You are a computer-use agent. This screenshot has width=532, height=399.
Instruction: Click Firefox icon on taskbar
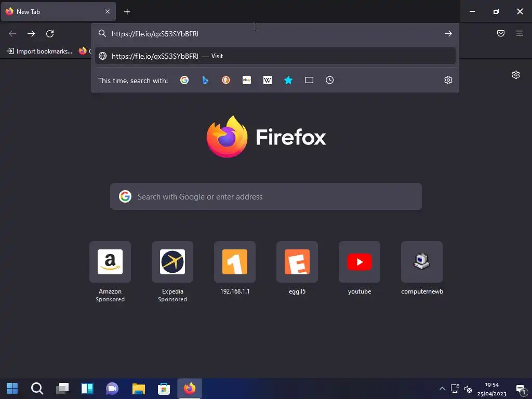coord(190,389)
